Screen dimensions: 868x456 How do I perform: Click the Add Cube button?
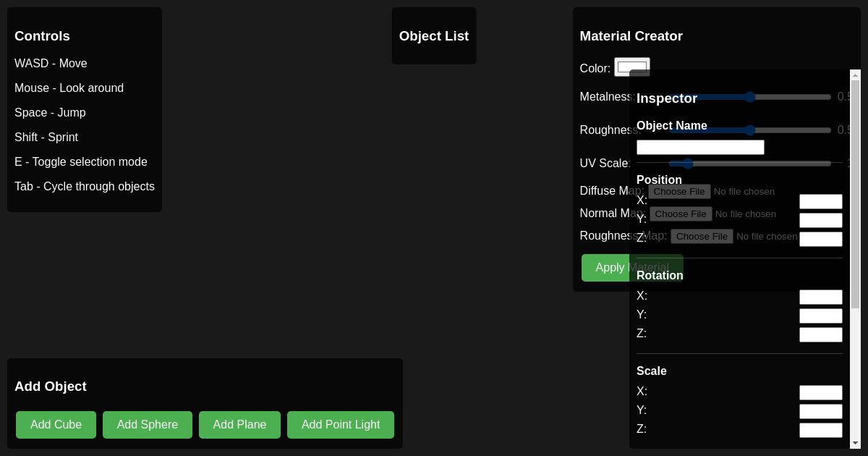(56, 425)
